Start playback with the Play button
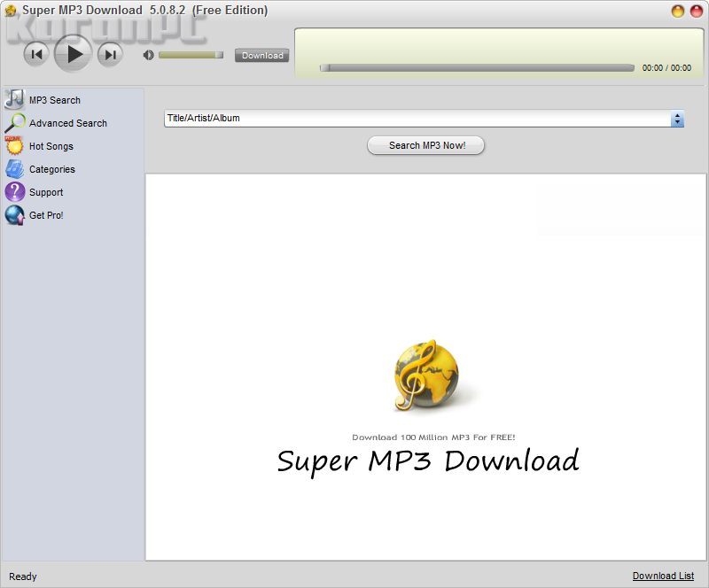 pyautogui.click(x=74, y=54)
